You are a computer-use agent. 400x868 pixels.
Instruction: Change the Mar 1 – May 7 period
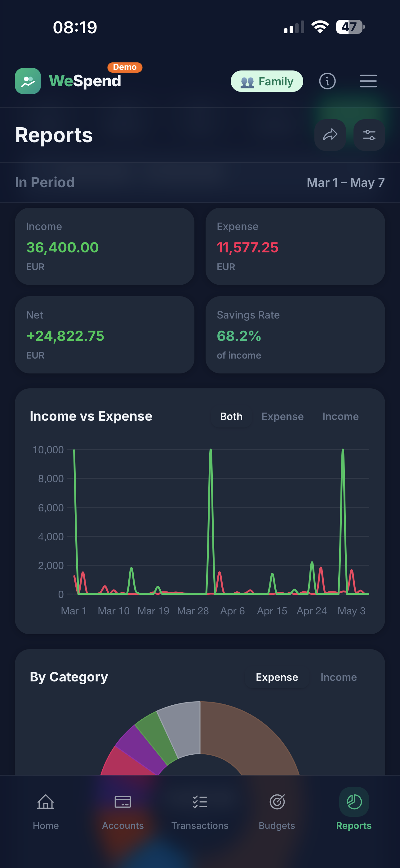tap(345, 183)
